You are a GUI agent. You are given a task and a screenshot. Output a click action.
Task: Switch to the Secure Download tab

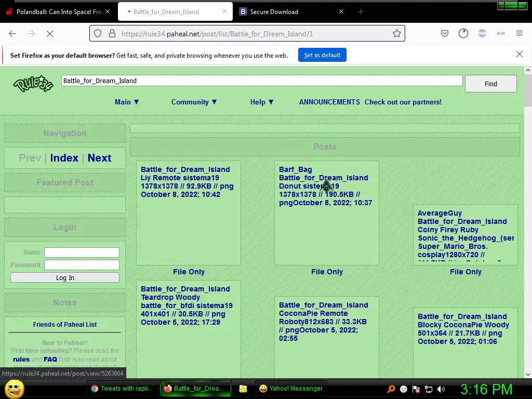(x=292, y=11)
